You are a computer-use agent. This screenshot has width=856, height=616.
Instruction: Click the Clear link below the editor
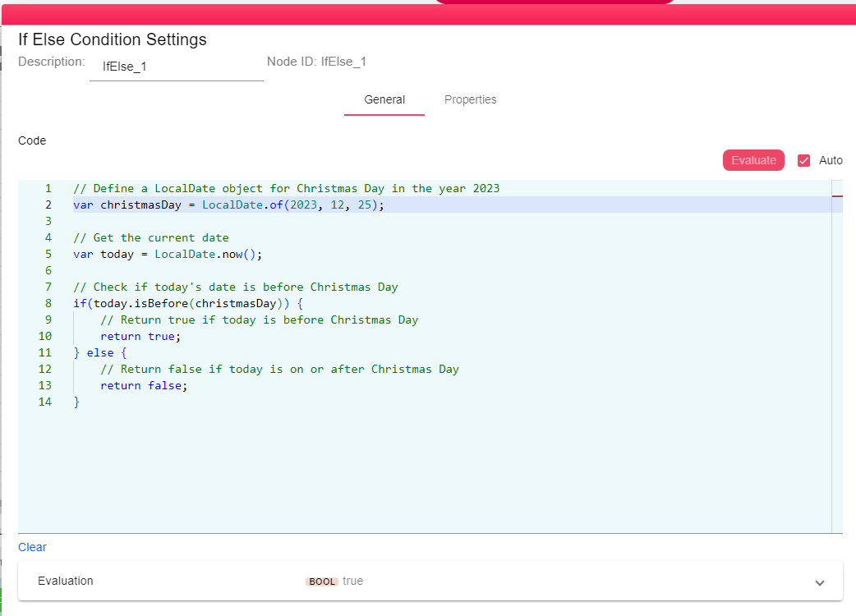point(32,547)
